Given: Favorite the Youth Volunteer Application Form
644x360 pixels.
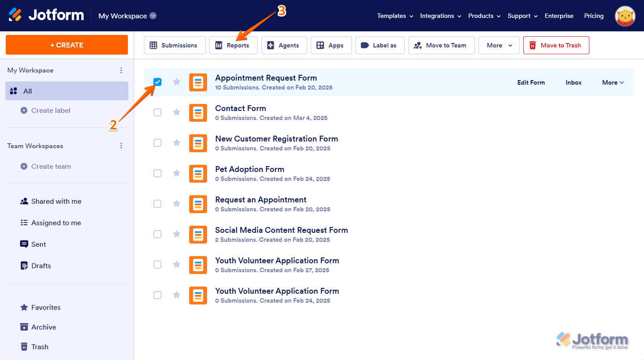Looking at the screenshot, I should click(x=176, y=264).
